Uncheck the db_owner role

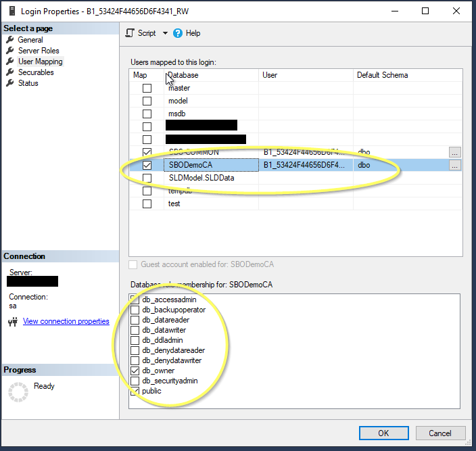135,371
